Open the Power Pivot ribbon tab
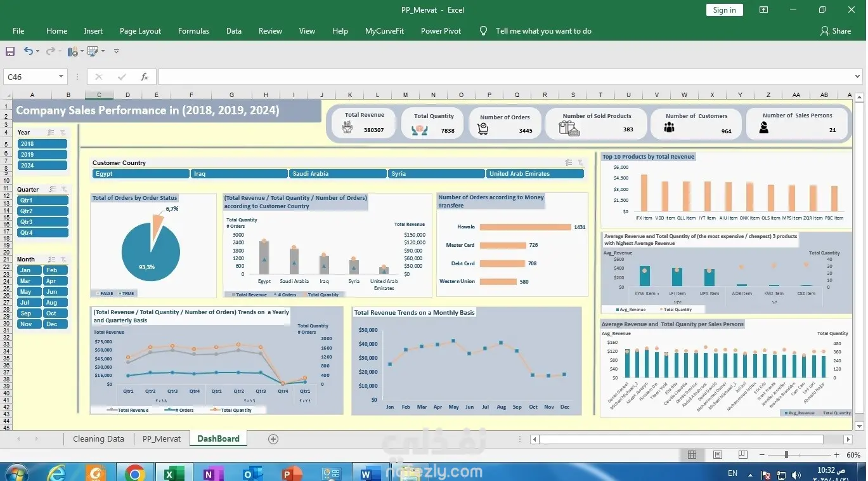This screenshot has height=481, width=868. tap(441, 31)
